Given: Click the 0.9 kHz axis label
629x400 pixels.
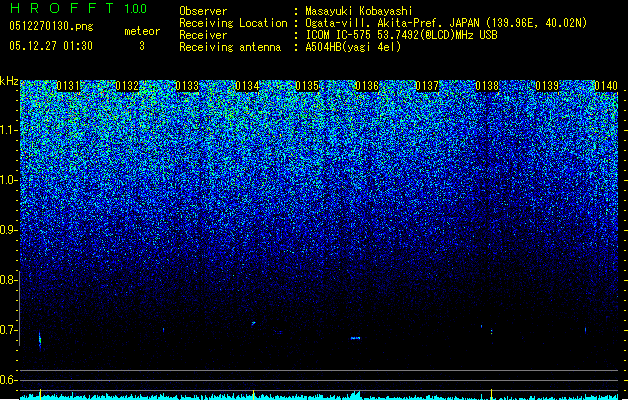Looking at the screenshot, I should coord(6,230).
